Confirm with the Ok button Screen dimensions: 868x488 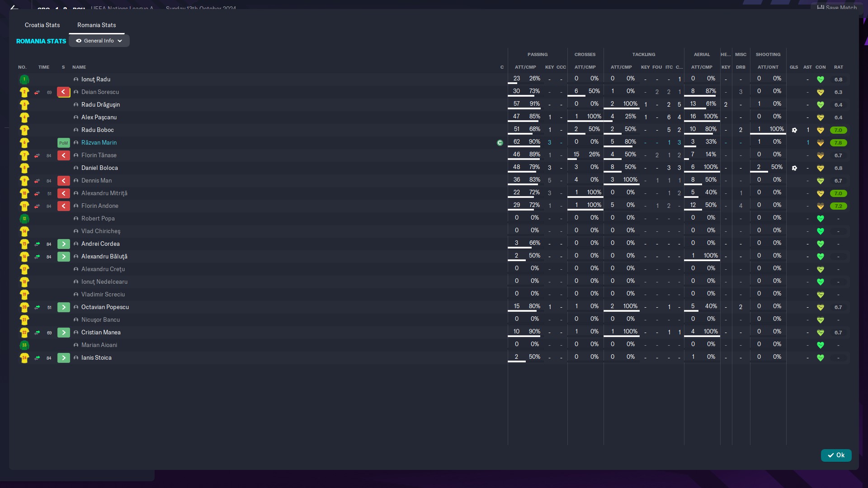point(836,455)
